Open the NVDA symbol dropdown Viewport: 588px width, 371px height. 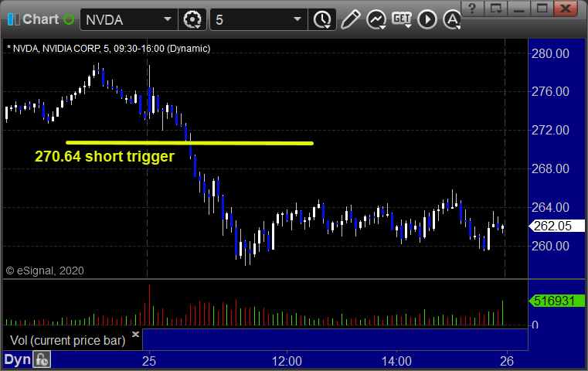(168, 19)
